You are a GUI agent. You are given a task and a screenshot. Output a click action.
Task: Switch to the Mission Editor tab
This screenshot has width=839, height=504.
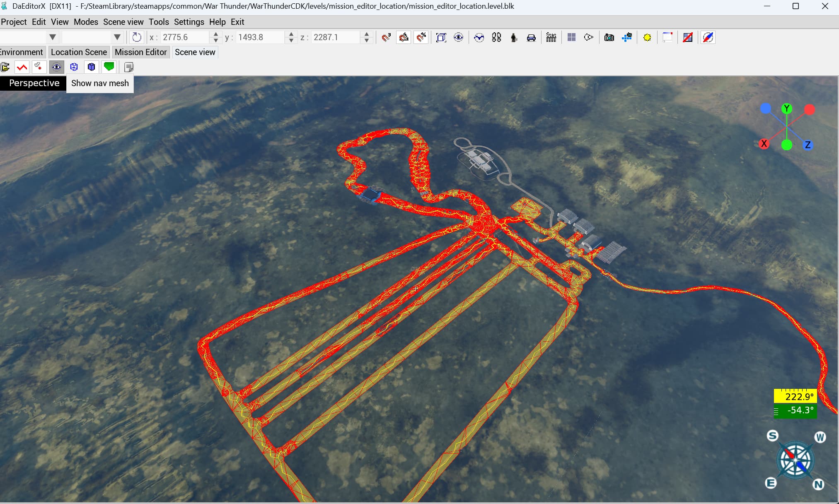click(140, 52)
